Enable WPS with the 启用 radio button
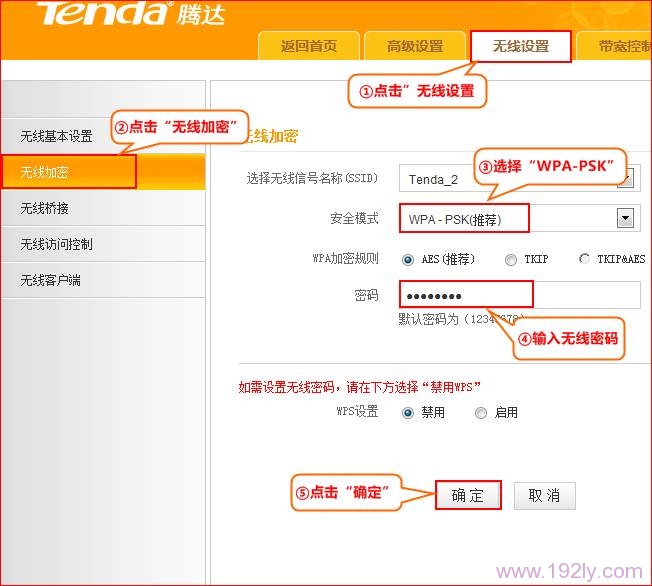This screenshot has width=652, height=586. click(x=481, y=413)
